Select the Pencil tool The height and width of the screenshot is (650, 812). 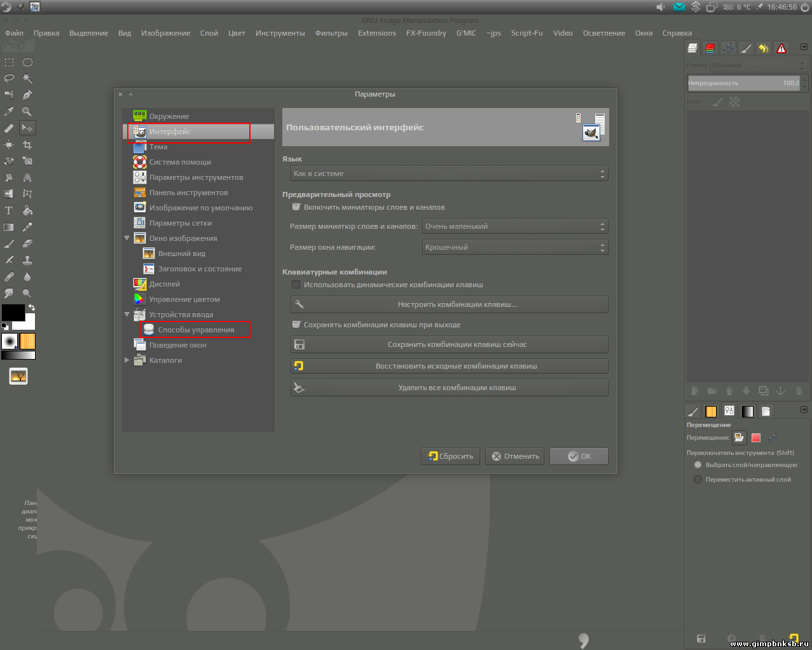coord(27,227)
